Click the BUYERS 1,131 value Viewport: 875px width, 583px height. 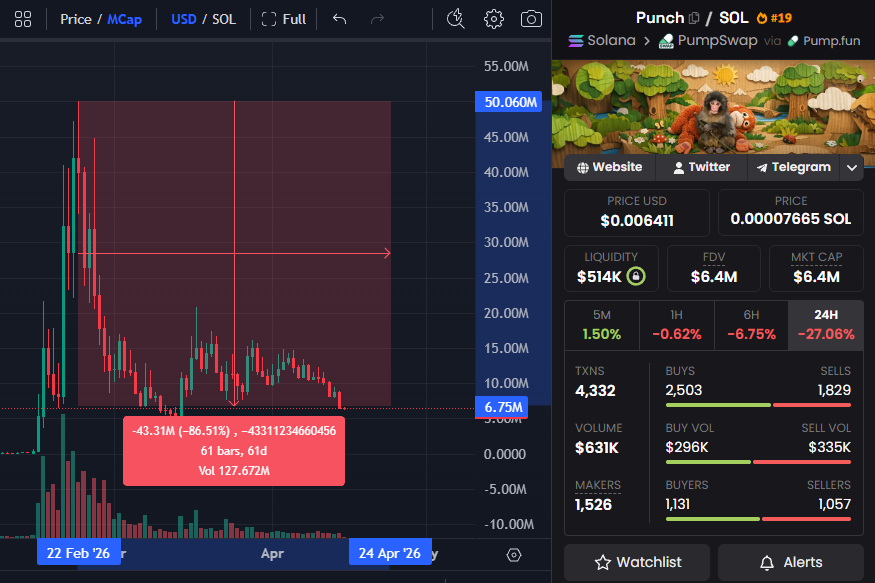tap(677, 504)
